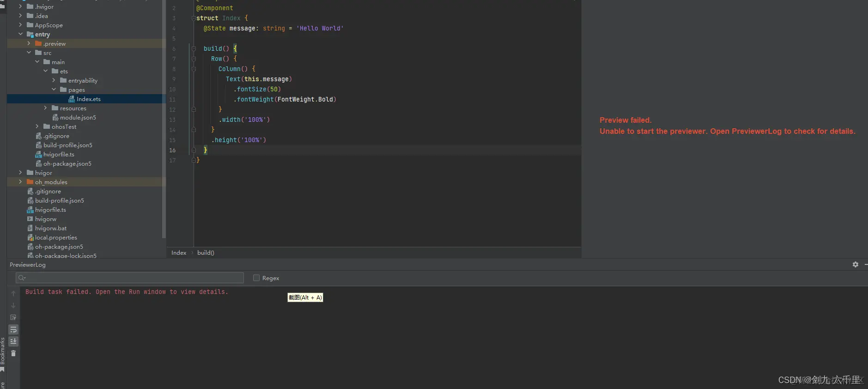
Task: Select oh-package.json5 inside the entry module
Action: 67,164
